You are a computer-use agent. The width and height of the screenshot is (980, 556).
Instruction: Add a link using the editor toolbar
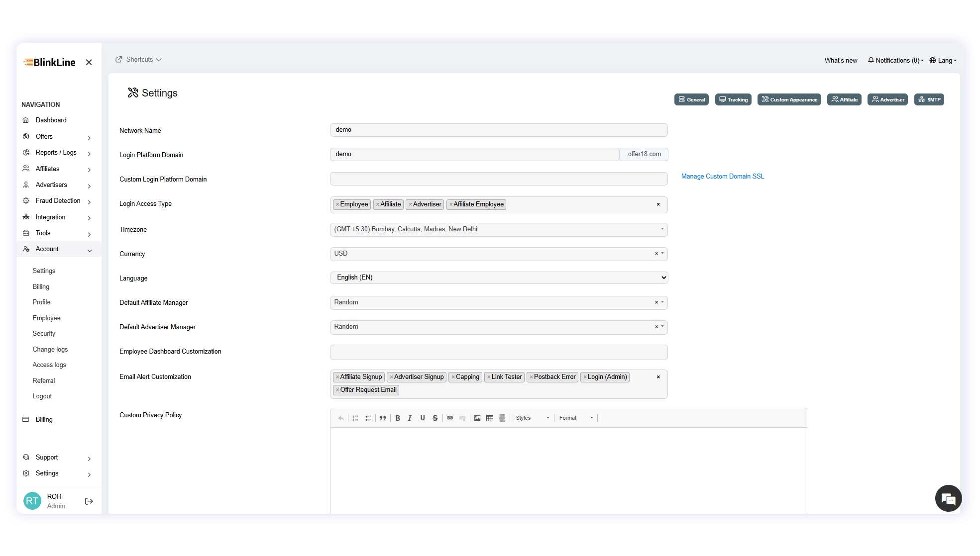point(450,418)
